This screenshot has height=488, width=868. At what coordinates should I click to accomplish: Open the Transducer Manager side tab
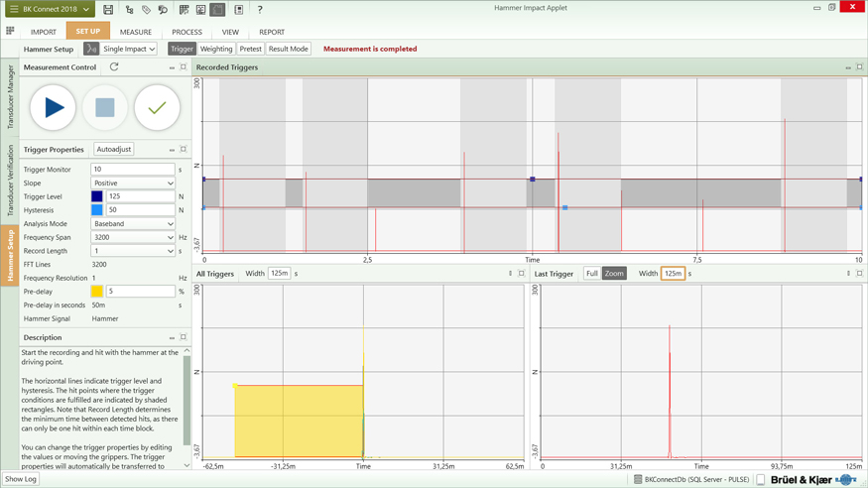tap(11, 97)
